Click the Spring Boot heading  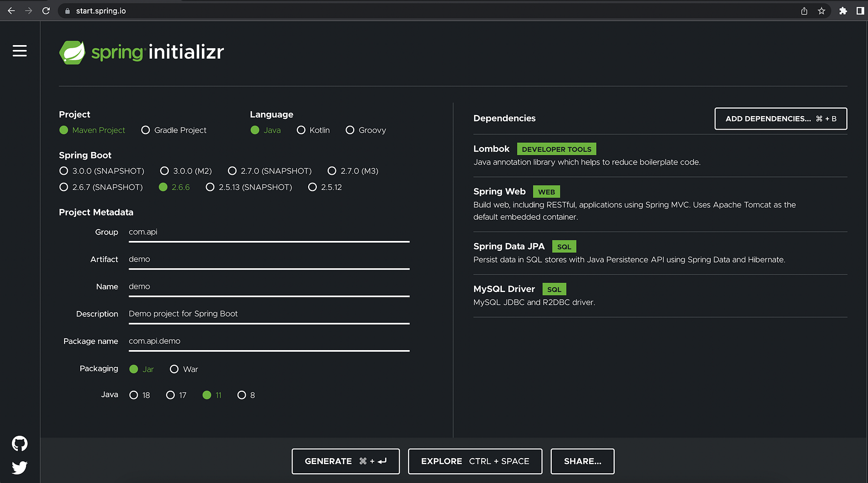pos(85,155)
